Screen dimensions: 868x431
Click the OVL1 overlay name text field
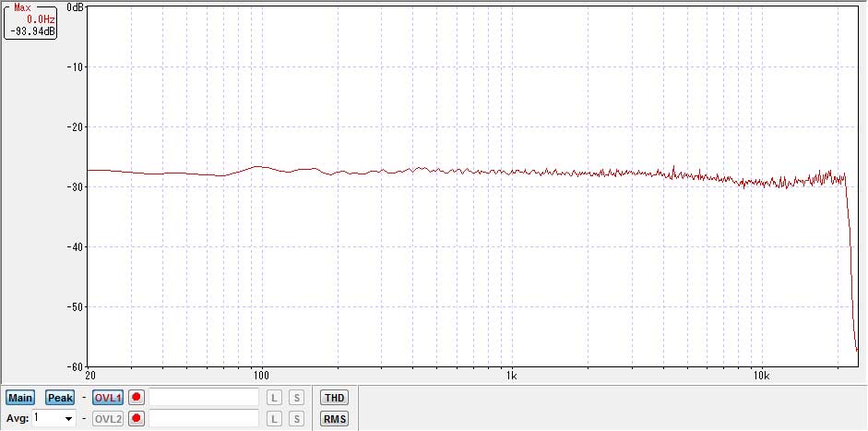point(204,398)
